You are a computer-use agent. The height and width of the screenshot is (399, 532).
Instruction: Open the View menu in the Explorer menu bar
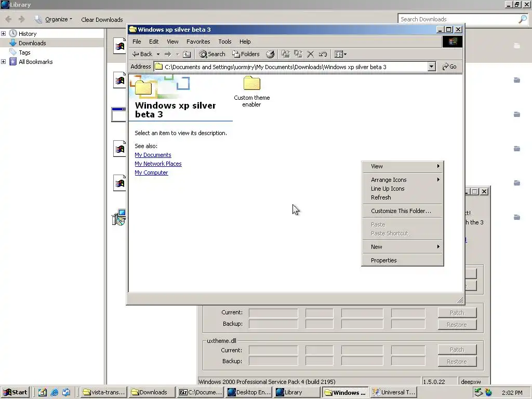172,42
